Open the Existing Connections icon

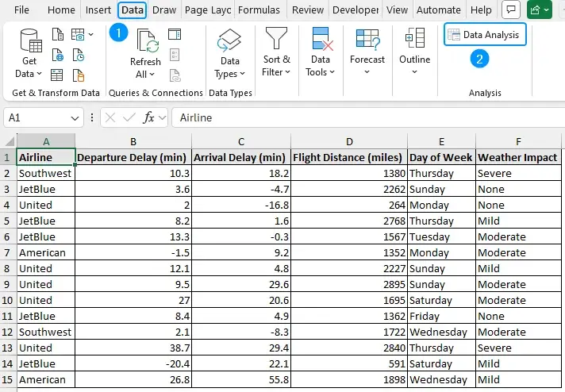point(79,75)
